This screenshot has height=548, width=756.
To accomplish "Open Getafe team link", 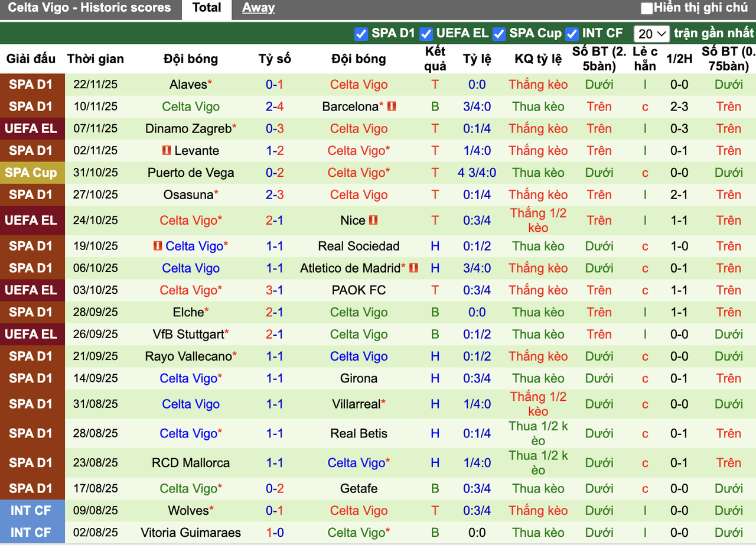I will pyautogui.click(x=359, y=489).
